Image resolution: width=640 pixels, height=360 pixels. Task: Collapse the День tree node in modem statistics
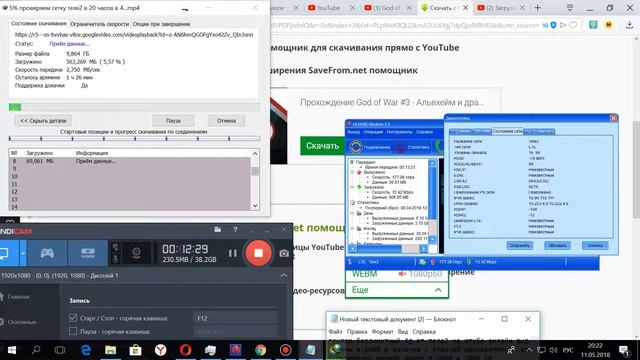352,213
